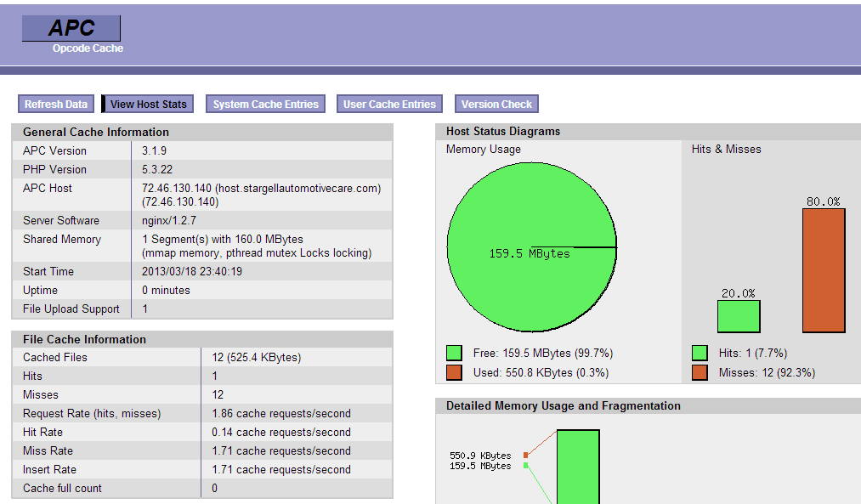Screen dimensions: 861x504
Task: Click the green Free memory legend swatch
Action: tap(454, 353)
